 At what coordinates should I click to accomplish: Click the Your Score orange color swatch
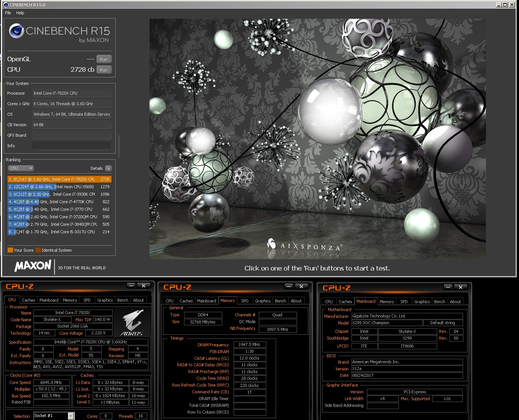[x=10, y=250]
